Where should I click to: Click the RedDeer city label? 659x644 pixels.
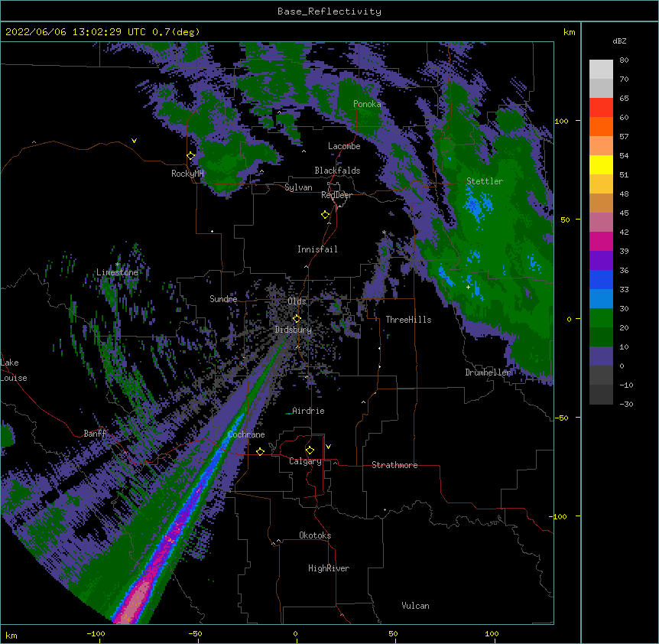point(336,195)
